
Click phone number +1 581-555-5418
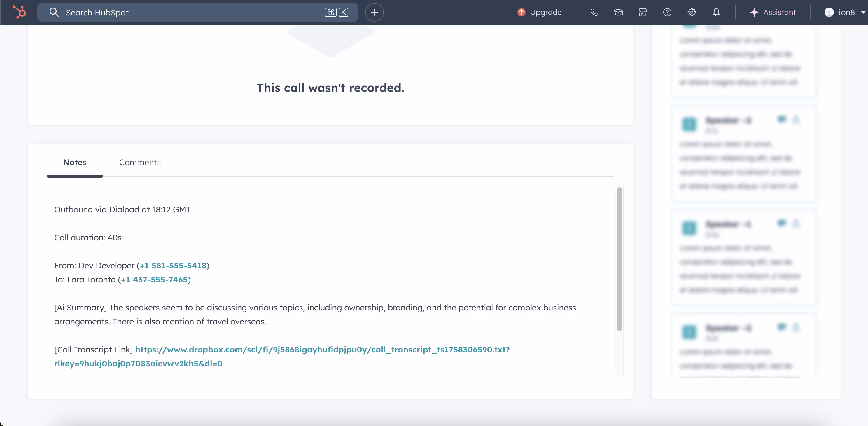173,266
